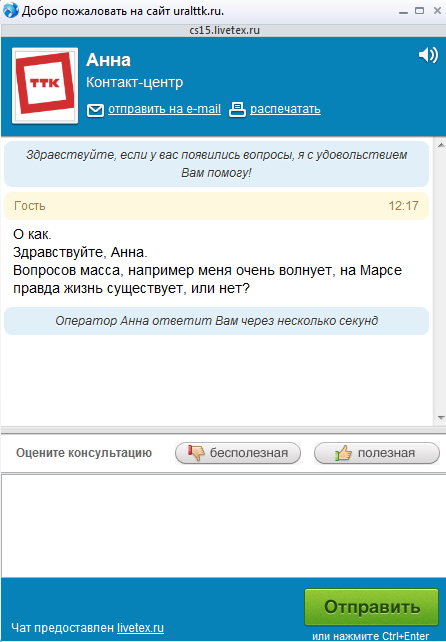Open the «отправить на e-mail» link
This screenshot has height=642, width=446.
[164, 109]
